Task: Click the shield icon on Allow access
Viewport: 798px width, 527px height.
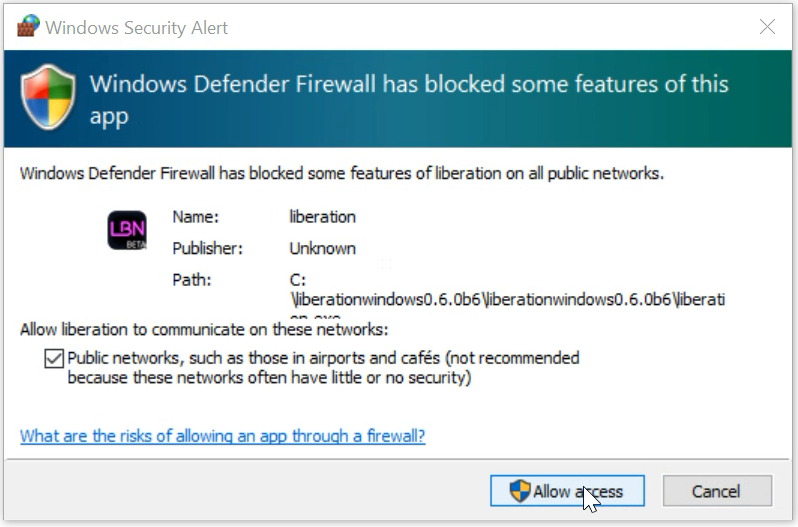Action: coord(520,491)
